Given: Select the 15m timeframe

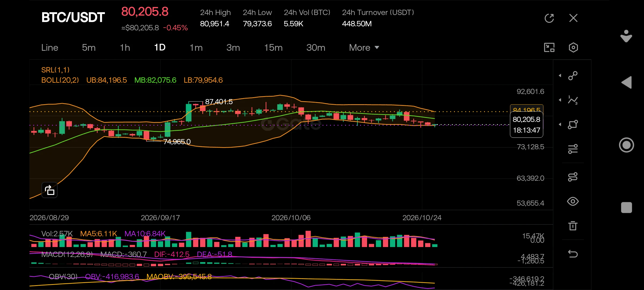Looking at the screenshot, I should tap(273, 48).
